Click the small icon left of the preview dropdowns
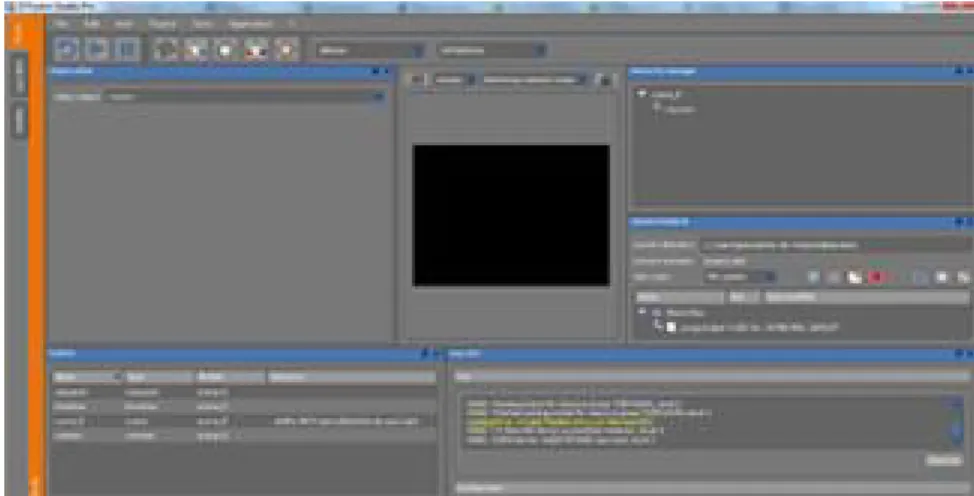The height and width of the screenshot is (496, 974). pyautogui.click(x=416, y=80)
